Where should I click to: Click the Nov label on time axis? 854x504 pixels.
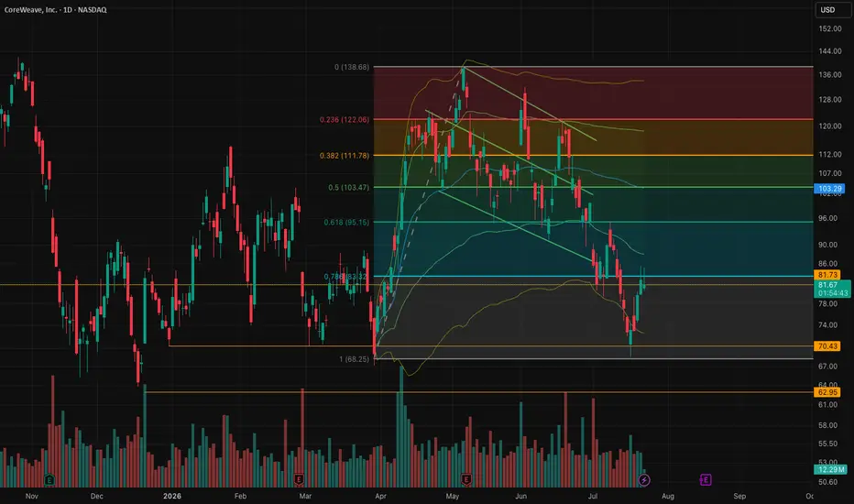pos(31,497)
